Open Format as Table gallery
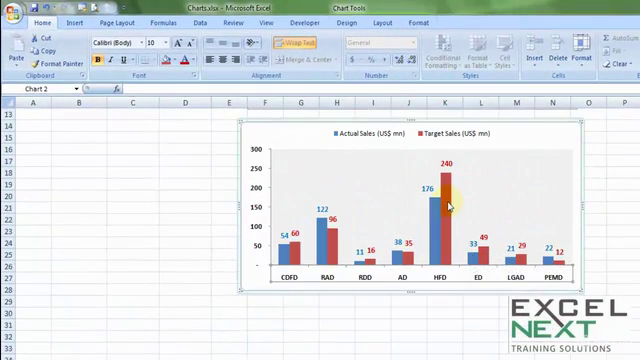The height and width of the screenshot is (360, 640). [478, 51]
